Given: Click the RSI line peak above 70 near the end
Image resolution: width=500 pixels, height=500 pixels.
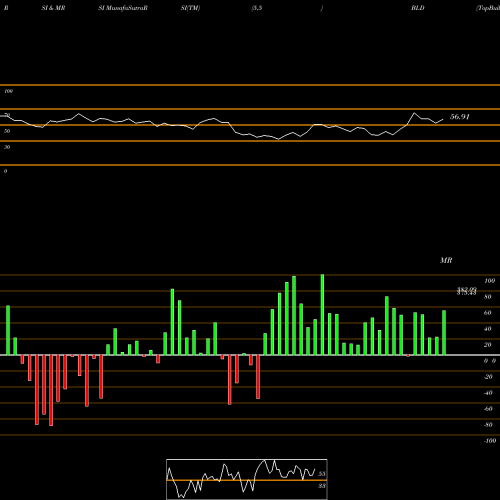Looking at the screenshot, I should (x=415, y=113).
